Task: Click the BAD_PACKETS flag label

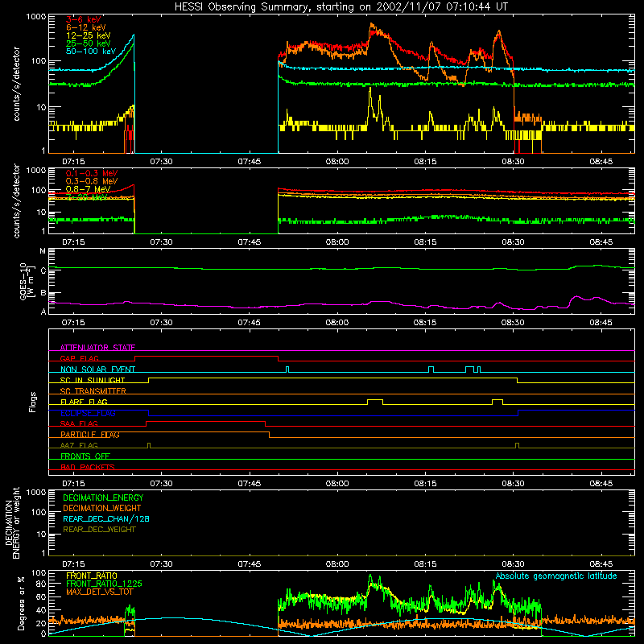Action: [x=88, y=467]
